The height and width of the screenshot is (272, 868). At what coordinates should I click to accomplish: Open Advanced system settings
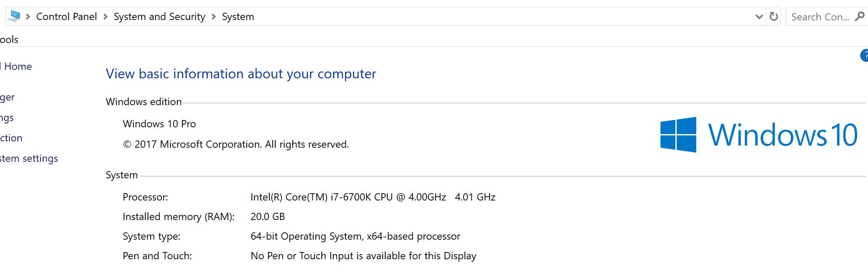click(x=29, y=158)
